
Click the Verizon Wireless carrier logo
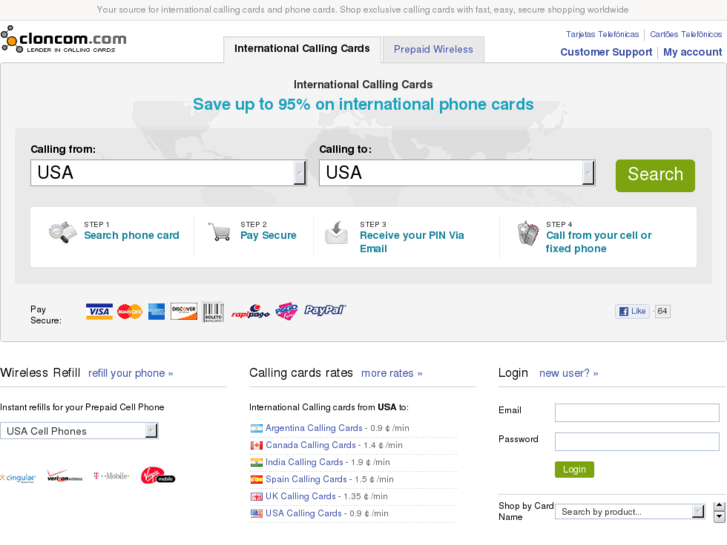65,476
